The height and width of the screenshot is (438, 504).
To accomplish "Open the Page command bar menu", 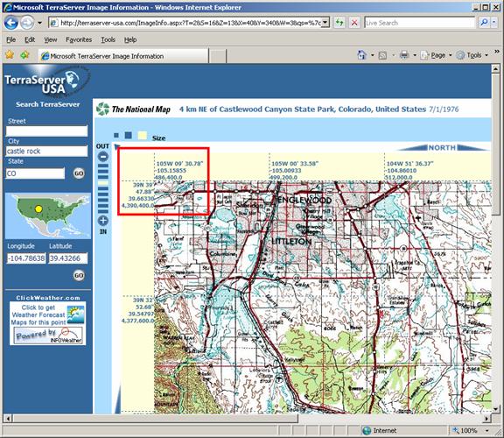I will 436,55.
